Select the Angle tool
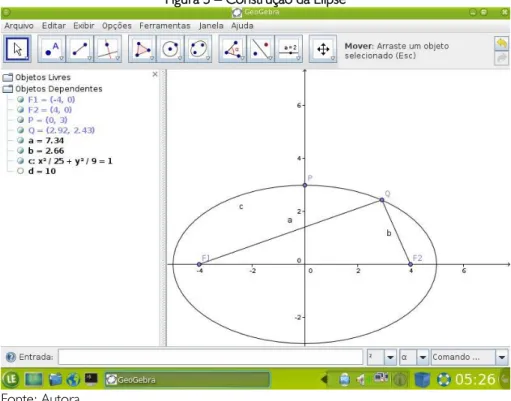This screenshot has width=511, height=401. pos(232,49)
